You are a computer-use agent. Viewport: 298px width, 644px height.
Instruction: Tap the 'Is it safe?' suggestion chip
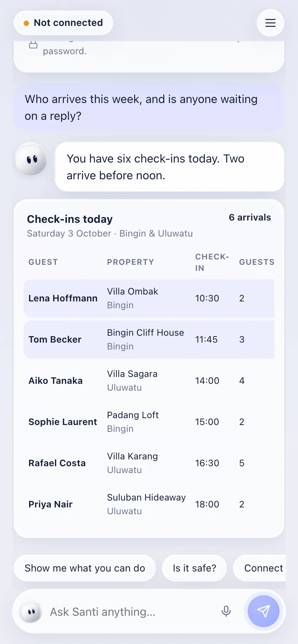tap(194, 568)
